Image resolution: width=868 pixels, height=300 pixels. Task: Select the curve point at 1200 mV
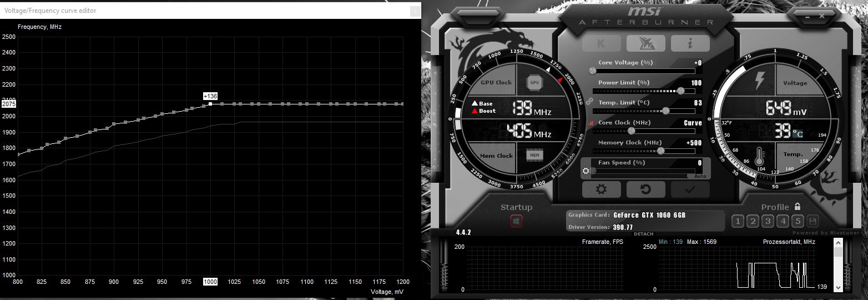pyautogui.click(x=402, y=104)
